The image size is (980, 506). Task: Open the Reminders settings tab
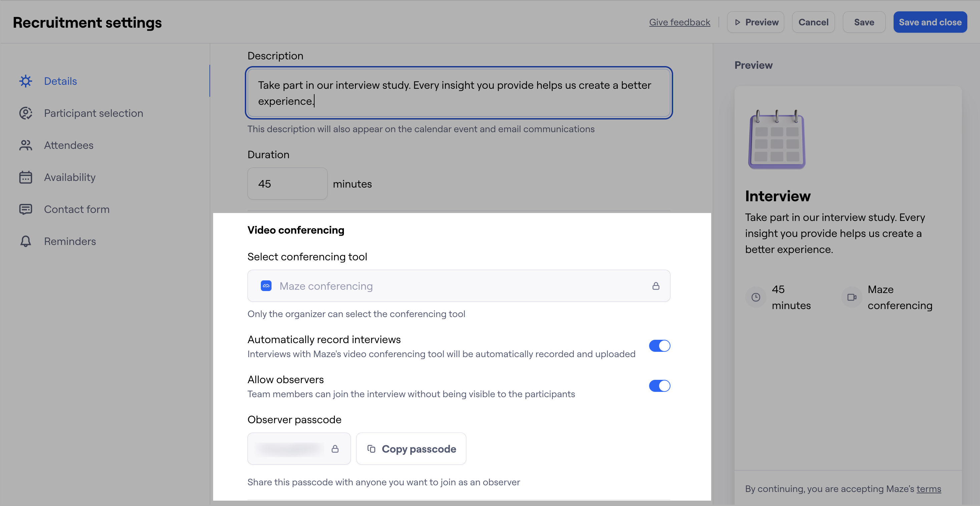pyautogui.click(x=70, y=241)
